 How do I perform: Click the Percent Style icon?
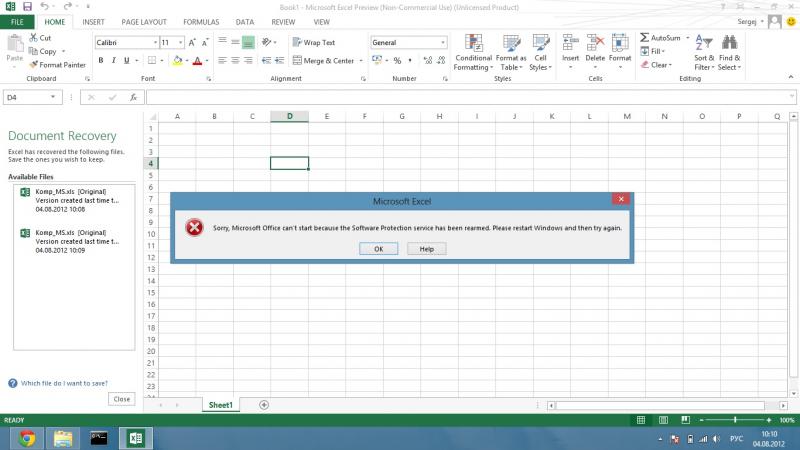pos(397,61)
